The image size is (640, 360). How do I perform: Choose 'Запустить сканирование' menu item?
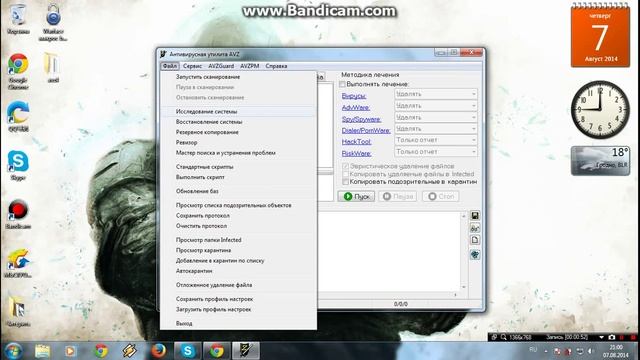tap(238, 77)
